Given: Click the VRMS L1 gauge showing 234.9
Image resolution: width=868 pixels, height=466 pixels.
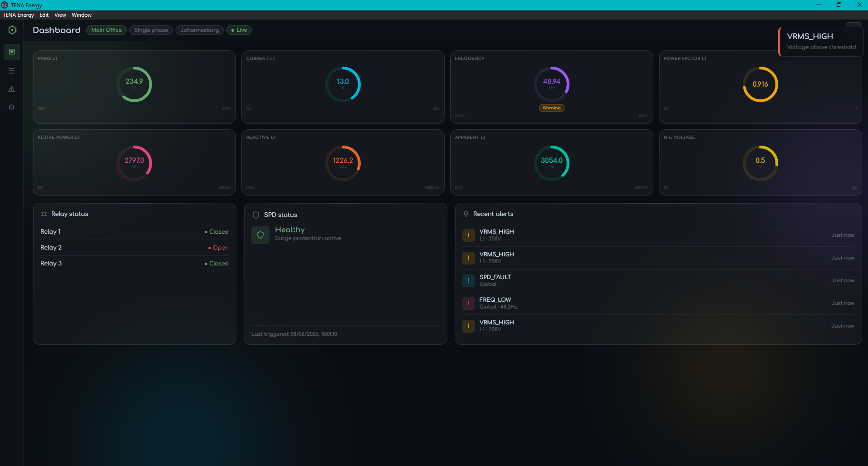Looking at the screenshot, I should (x=134, y=84).
